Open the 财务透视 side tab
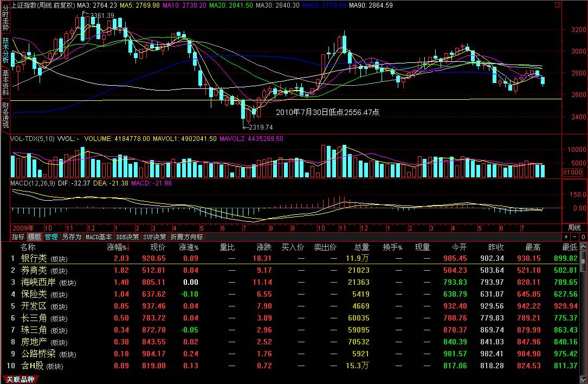Screen dimensions: 588x384 [x=5, y=115]
